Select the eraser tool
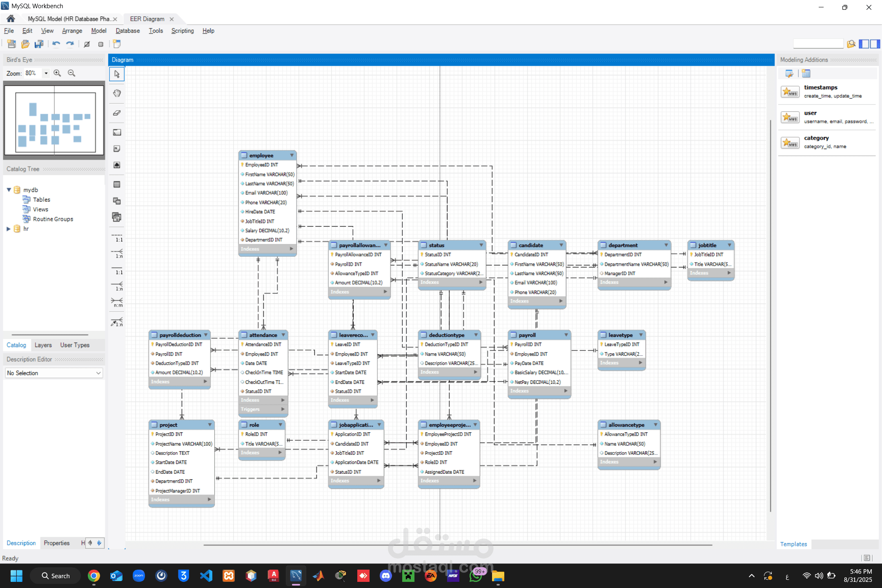The height and width of the screenshot is (588, 882). click(x=117, y=113)
